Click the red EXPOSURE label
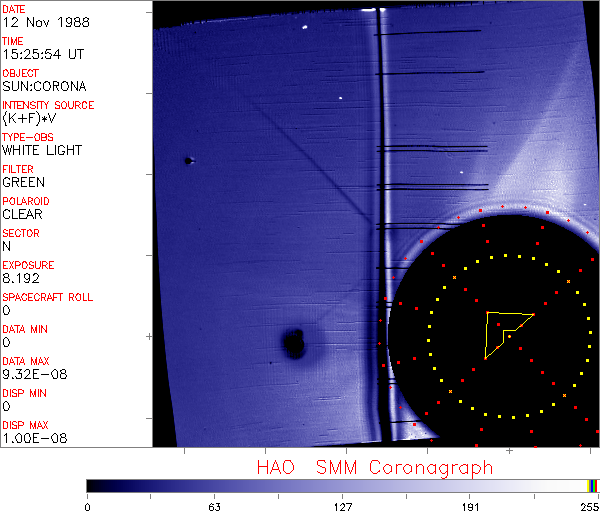600x512 pixels. click(28, 265)
